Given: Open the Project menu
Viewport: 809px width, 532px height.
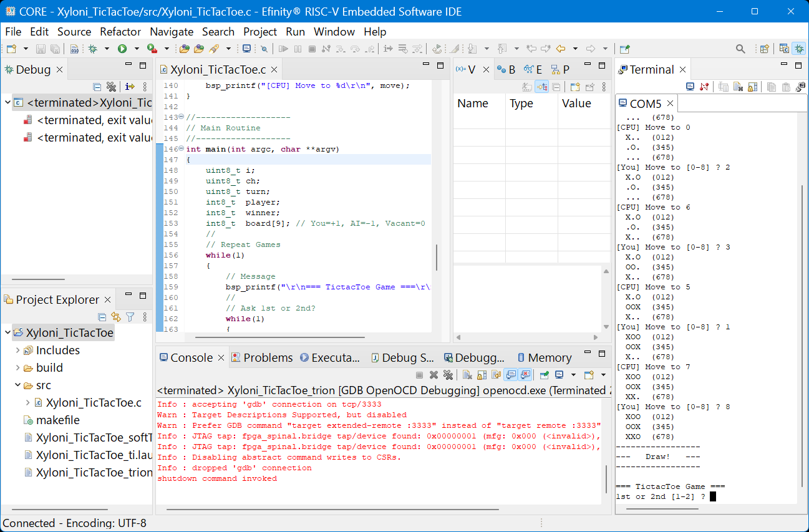Looking at the screenshot, I should click(260, 32).
